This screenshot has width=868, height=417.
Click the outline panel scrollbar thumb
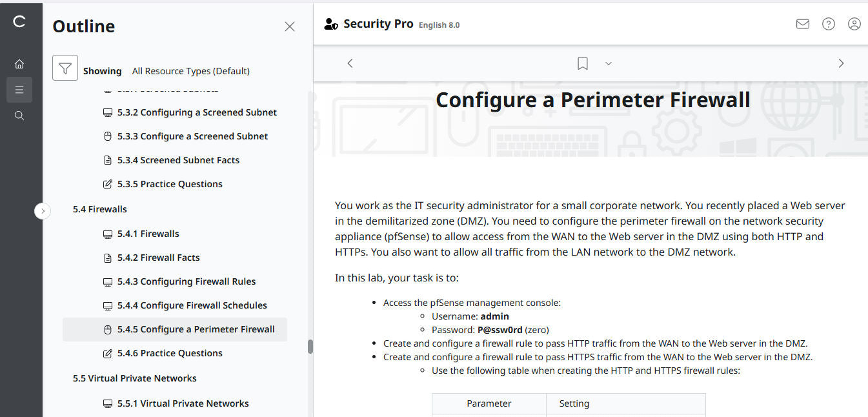[310, 347]
